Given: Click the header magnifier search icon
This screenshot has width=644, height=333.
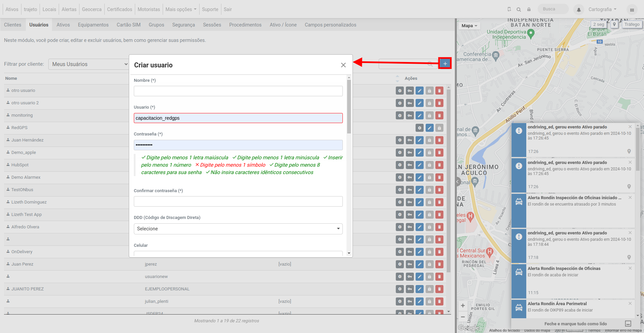Looking at the screenshot, I should (x=519, y=9).
